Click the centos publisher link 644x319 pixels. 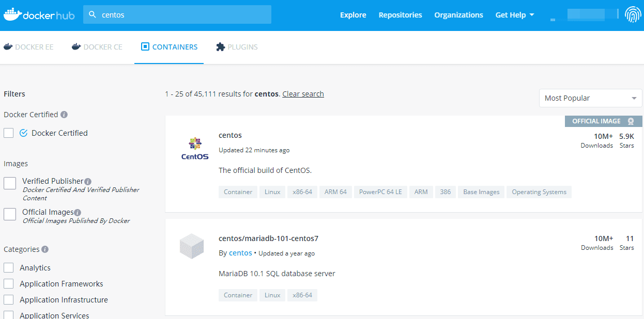pyautogui.click(x=240, y=253)
